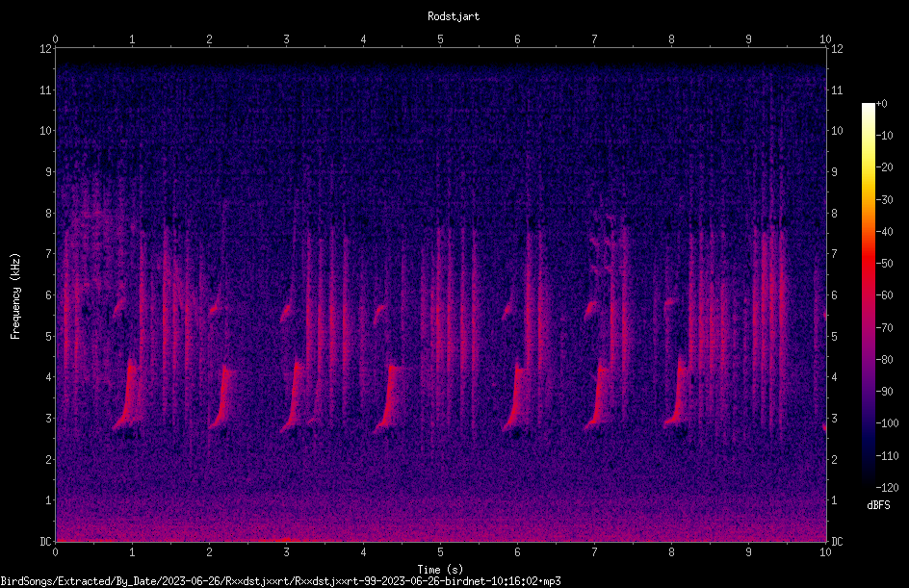
Task: Click the '10' tick on bottom time axis
Action: (x=825, y=552)
